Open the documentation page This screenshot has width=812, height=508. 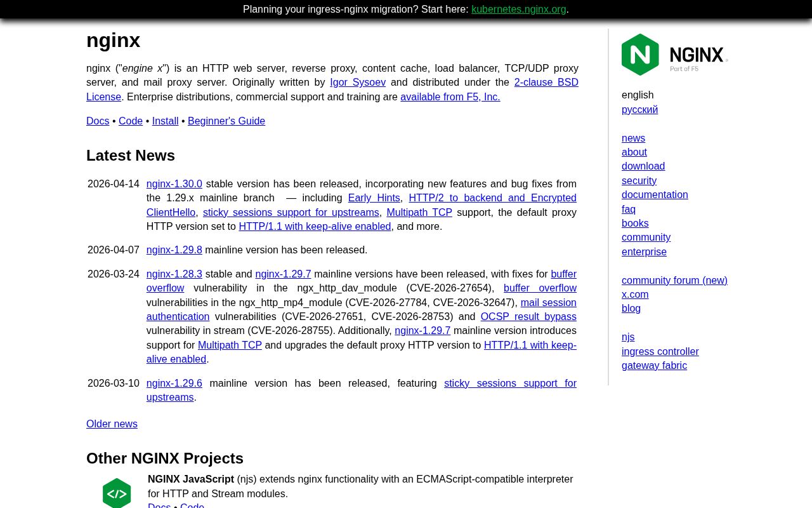[x=655, y=194]
